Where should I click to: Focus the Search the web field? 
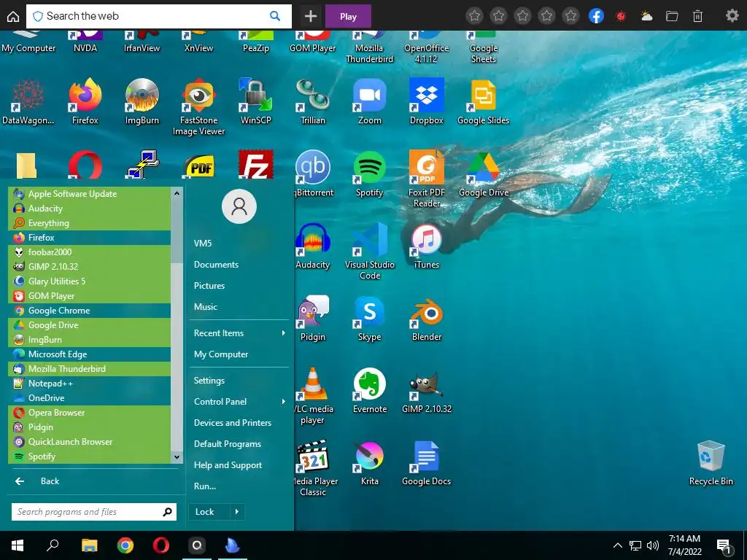(x=158, y=16)
